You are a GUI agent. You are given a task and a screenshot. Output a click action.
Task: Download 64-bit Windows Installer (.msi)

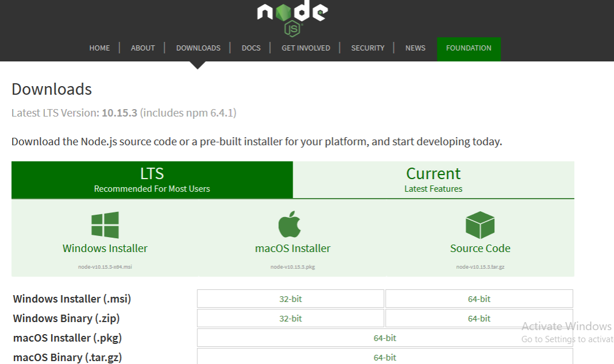(x=479, y=299)
